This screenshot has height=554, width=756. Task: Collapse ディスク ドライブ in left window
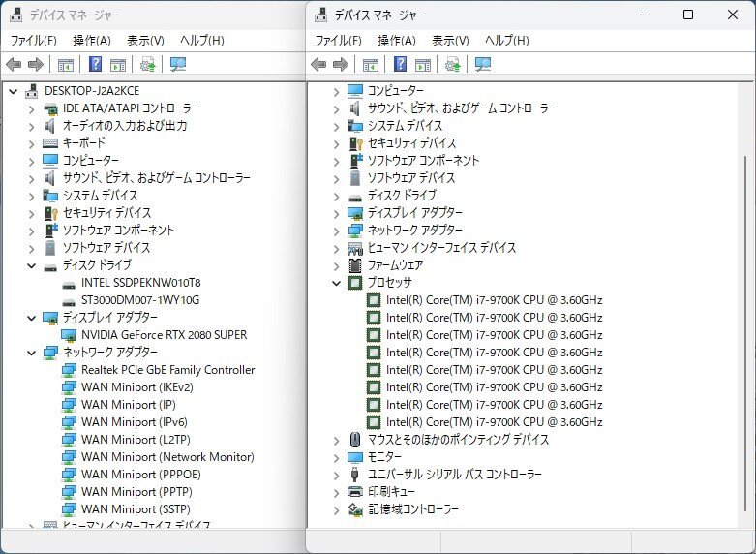coord(32,265)
